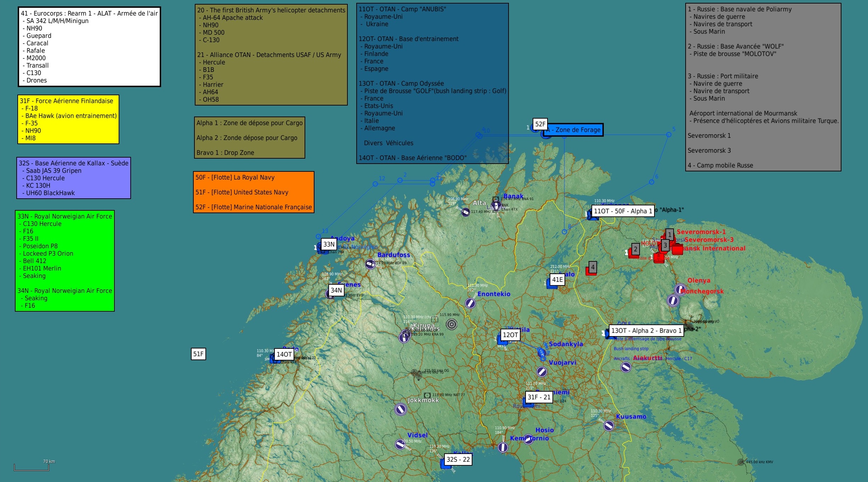Viewport: 868px width, 482px height.
Task: Select the Kuusamo airport icon
Action: (608, 425)
